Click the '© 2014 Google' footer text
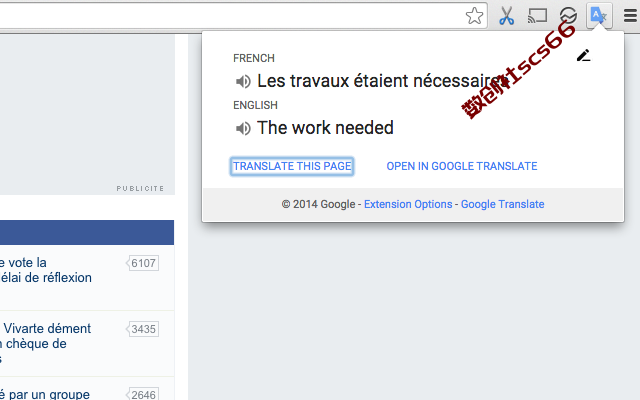This screenshot has width=640, height=400. (x=318, y=204)
